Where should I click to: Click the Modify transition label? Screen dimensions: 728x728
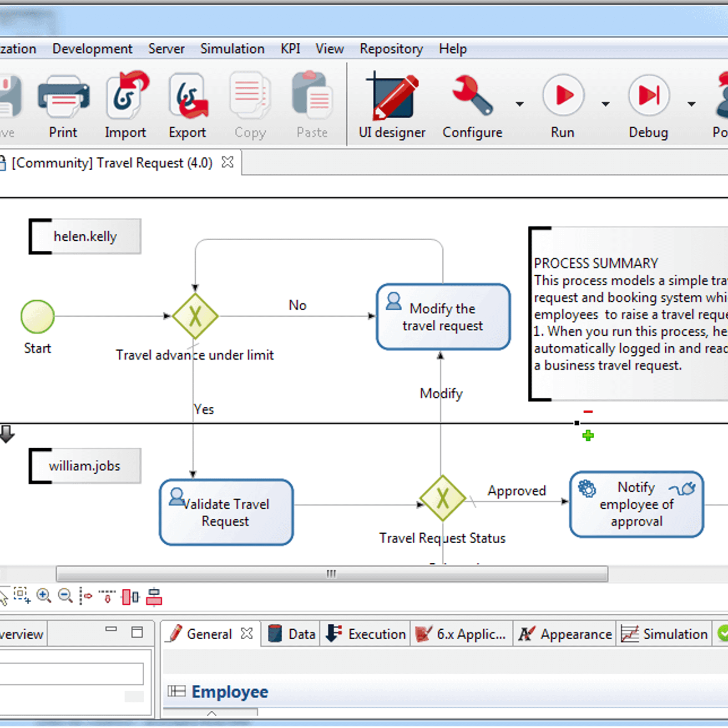[x=441, y=393]
